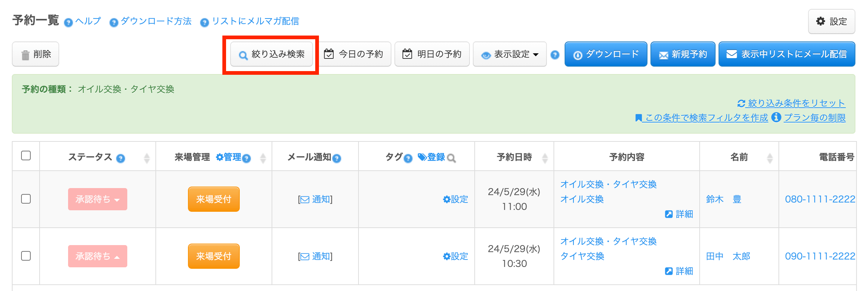Open 今日の予約 calendar button

click(x=354, y=54)
